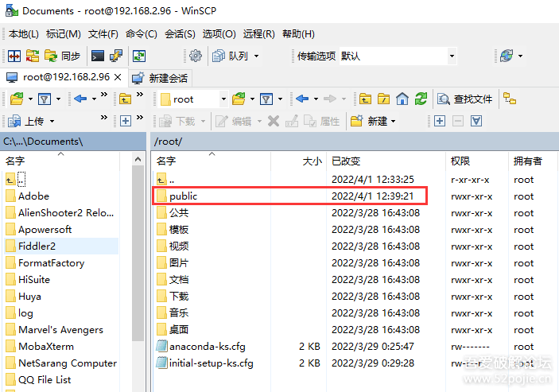
Task: Sort remote files by 已改变 column
Action: (x=386, y=161)
